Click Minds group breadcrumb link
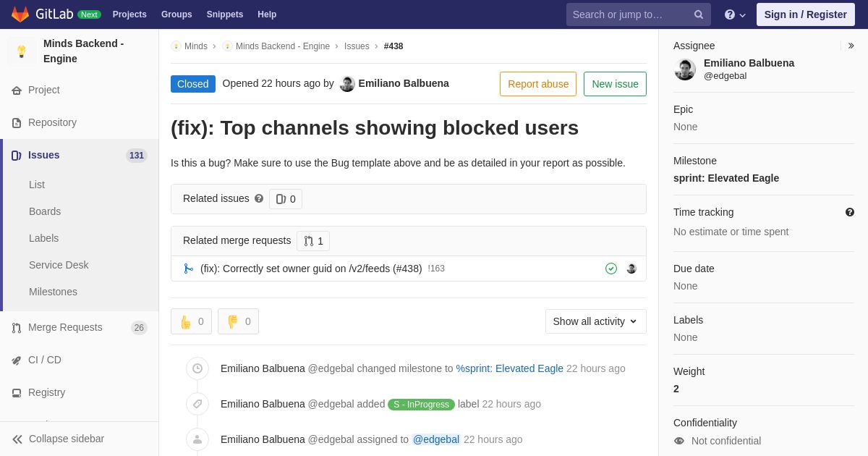 point(196,46)
